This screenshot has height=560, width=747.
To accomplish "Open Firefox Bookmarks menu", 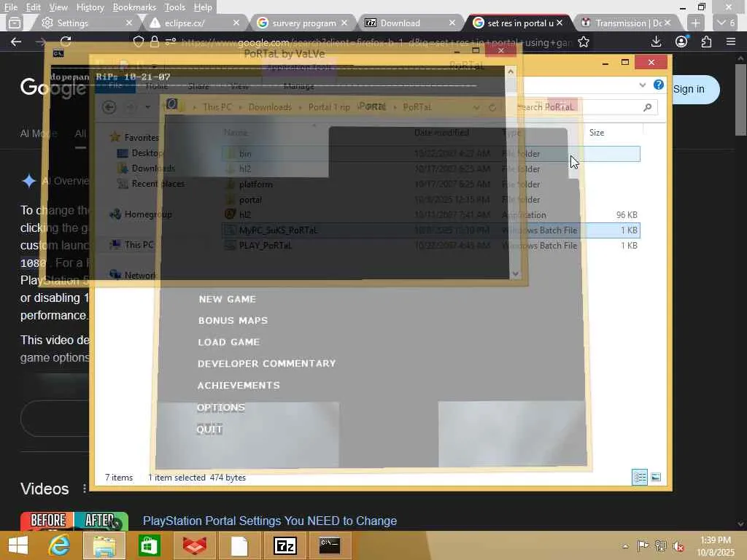I will (134, 7).
